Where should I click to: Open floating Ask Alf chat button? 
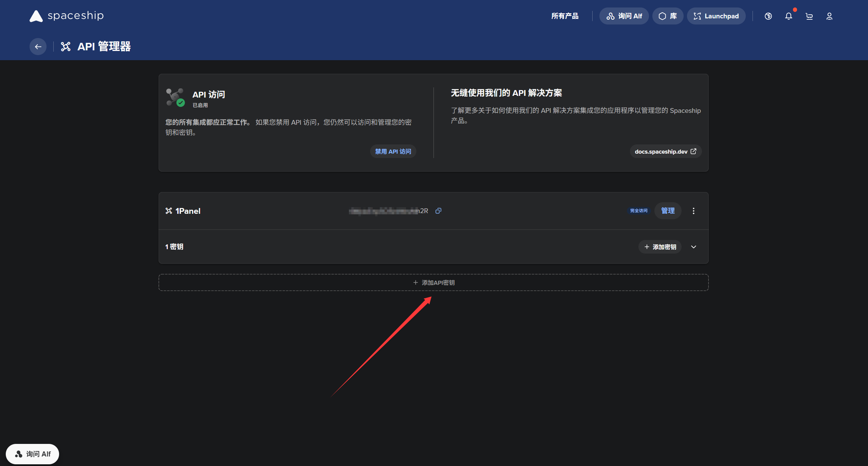(33, 454)
